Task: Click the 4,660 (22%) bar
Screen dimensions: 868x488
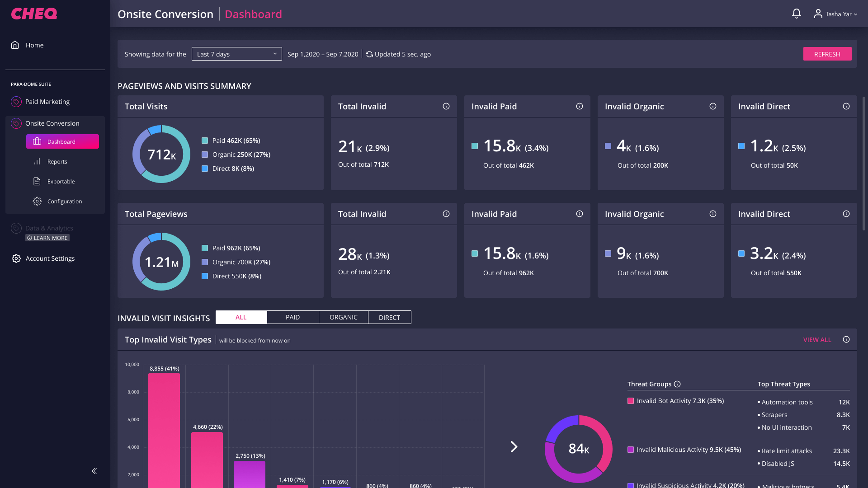Action: pyautogui.click(x=207, y=460)
